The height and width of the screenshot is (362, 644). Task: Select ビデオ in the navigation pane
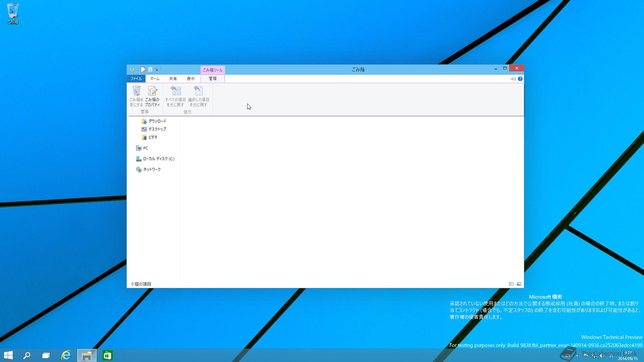coord(149,137)
